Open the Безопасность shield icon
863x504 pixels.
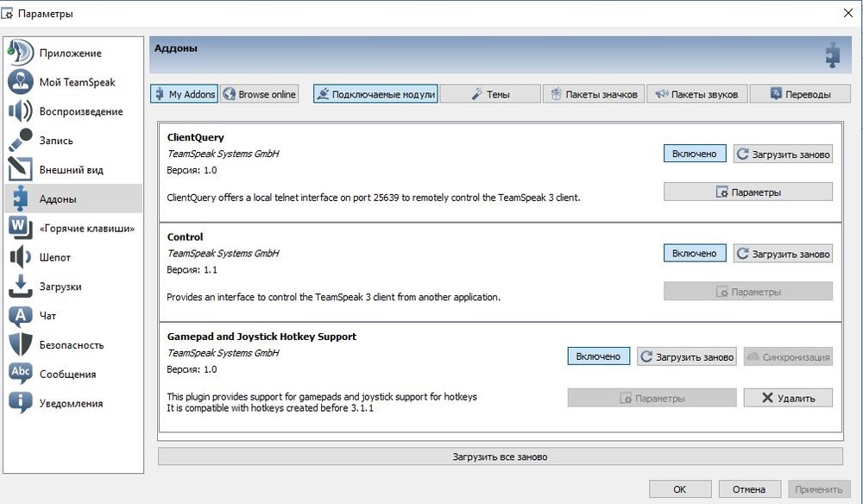pos(21,344)
